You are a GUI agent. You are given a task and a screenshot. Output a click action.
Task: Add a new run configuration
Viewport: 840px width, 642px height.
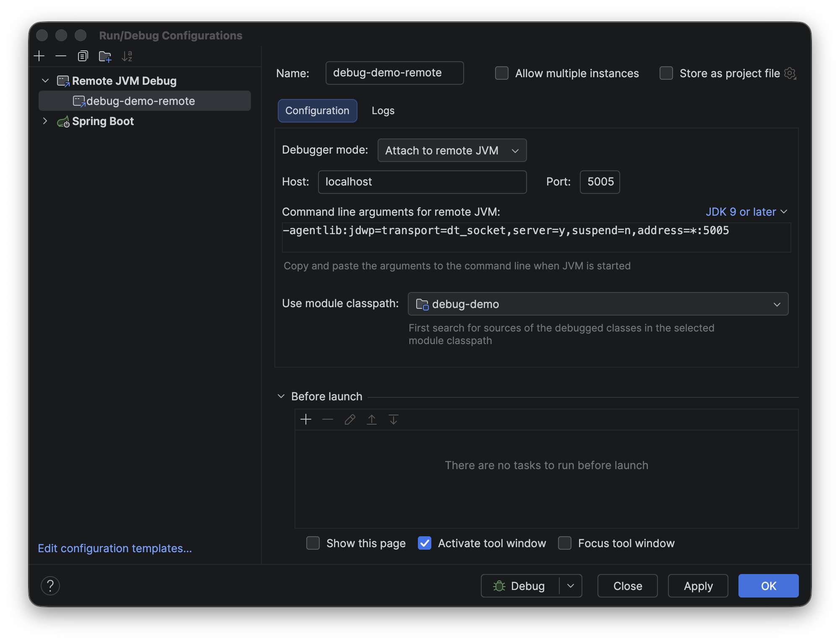(39, 56)
